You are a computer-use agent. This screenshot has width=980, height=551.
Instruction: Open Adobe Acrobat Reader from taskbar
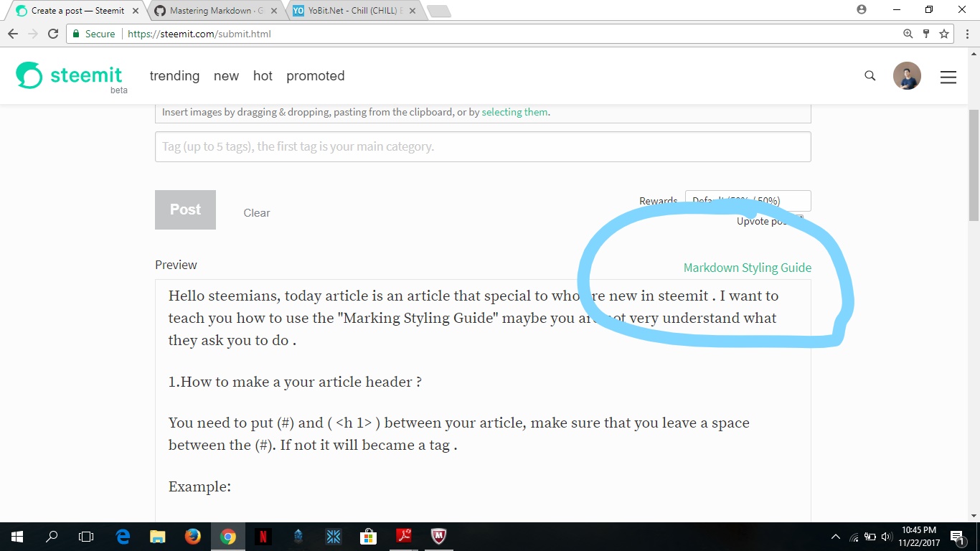coord(403,537)
